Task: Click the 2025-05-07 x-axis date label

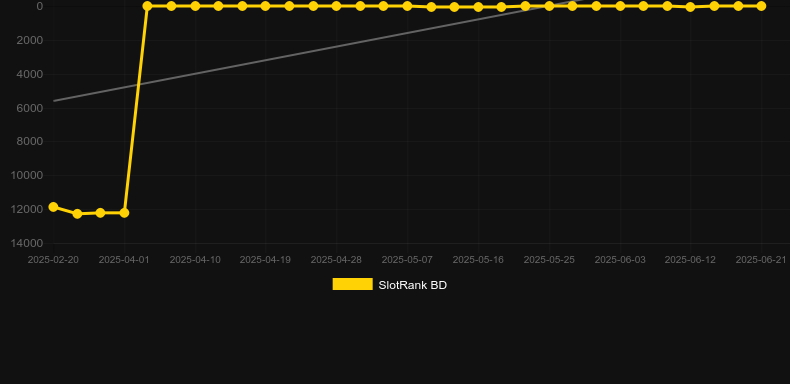Action: [407, 260]
